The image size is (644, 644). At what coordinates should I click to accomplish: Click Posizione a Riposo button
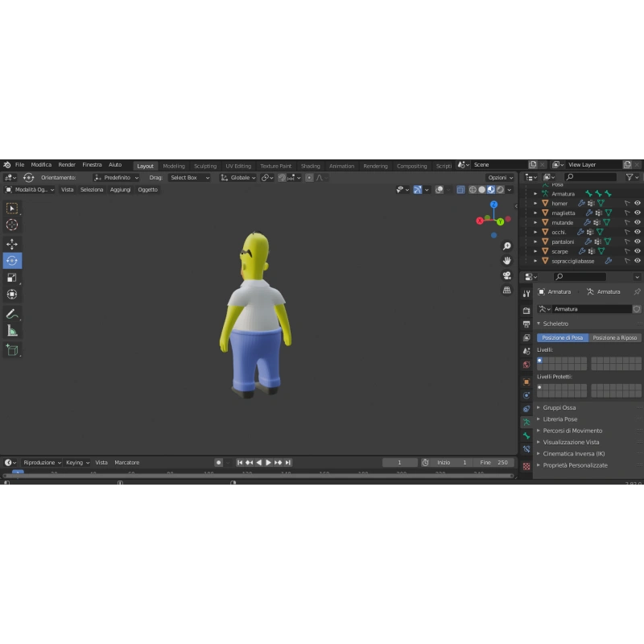click(614, 337)
